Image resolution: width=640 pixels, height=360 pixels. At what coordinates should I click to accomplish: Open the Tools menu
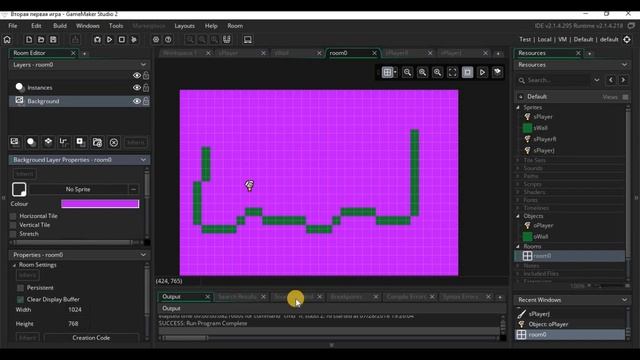pyautogui.click(x=116, y=26)
